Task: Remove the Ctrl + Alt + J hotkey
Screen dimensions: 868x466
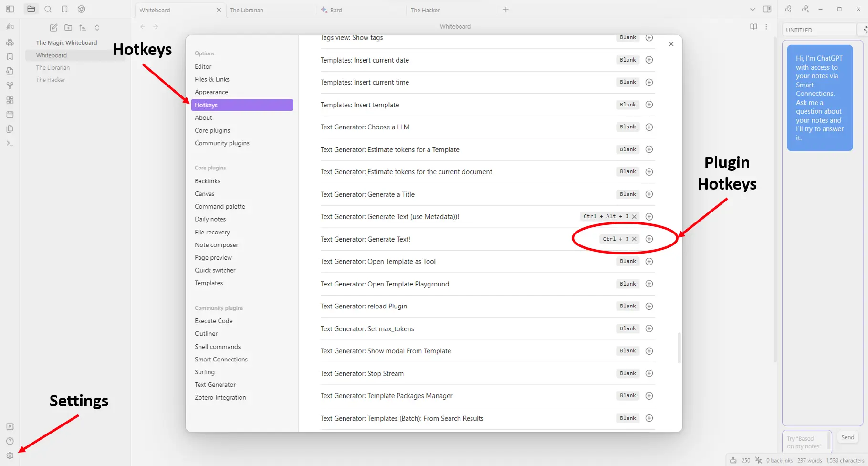Action: tap(634, 217)
